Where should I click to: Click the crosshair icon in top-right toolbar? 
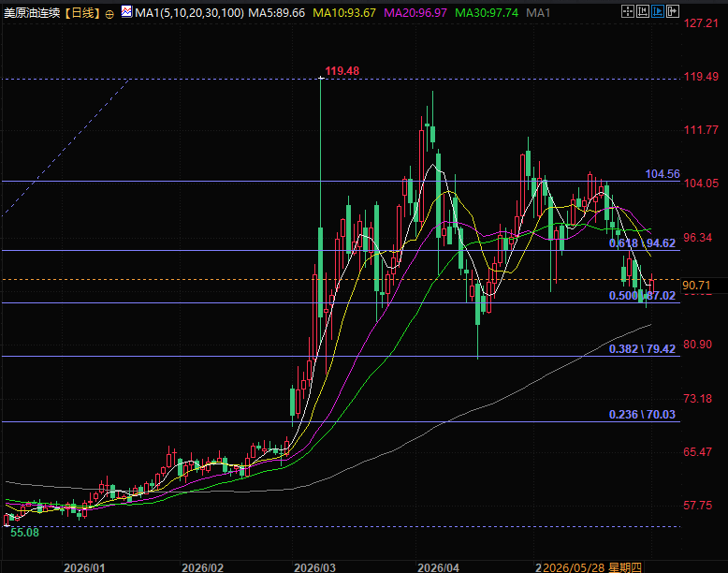click(627, 11)
